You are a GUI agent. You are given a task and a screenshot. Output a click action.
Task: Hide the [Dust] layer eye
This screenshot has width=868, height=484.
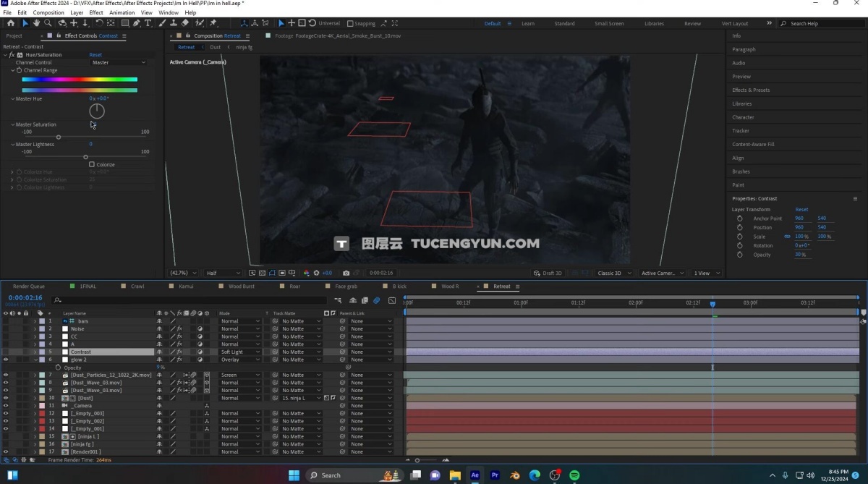[6, 398]
